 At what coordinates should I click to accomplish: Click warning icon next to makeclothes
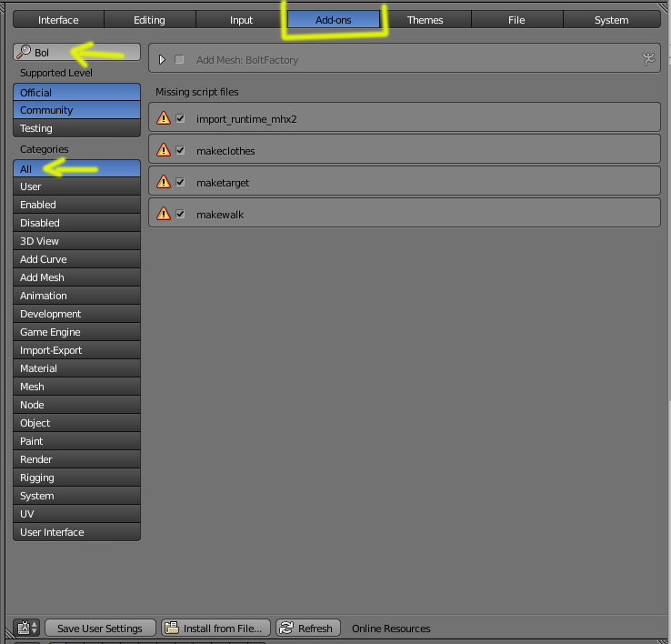[164, 150]
